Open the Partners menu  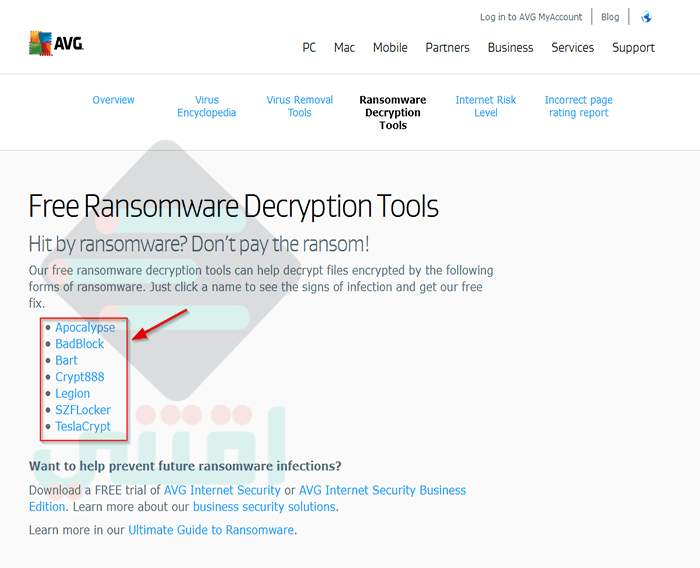pos(447,47)
